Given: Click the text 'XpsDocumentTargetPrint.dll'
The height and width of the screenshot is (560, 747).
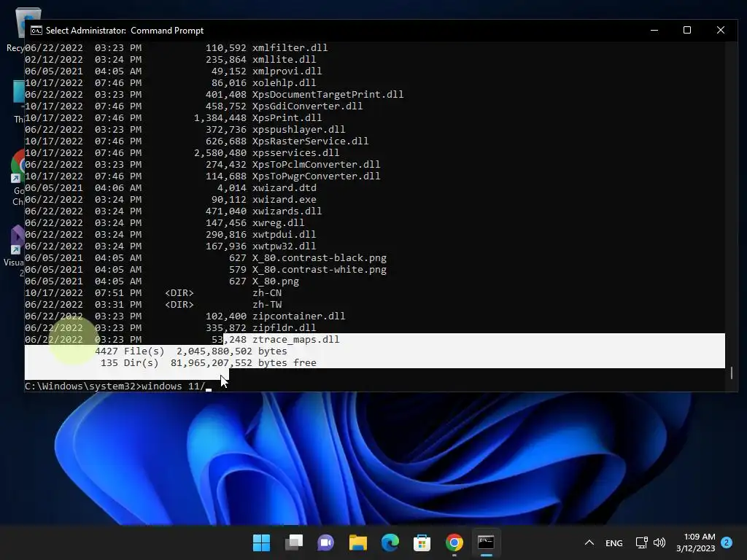Looking at the screenshot, I should (x=328, y=94).
